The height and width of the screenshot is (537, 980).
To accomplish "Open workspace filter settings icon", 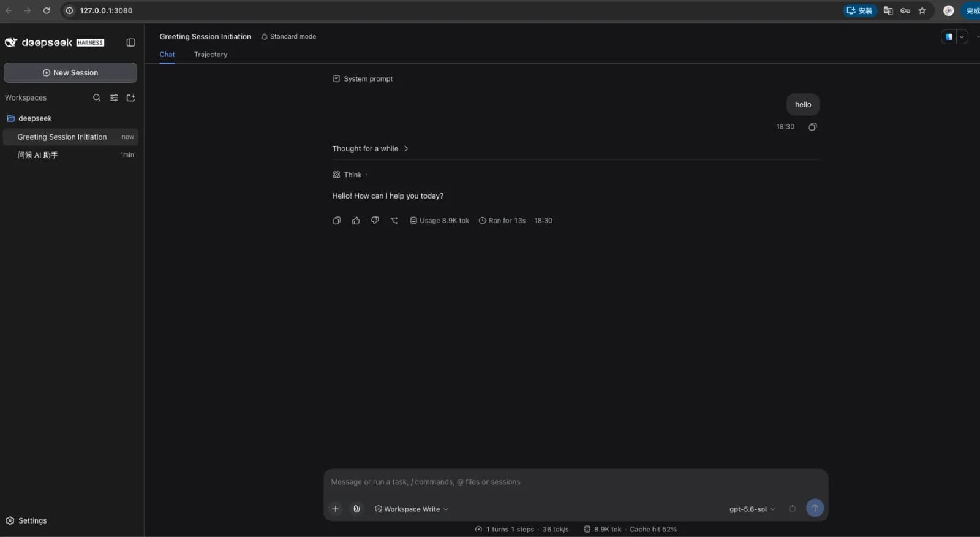I will (x=114, y=97).
